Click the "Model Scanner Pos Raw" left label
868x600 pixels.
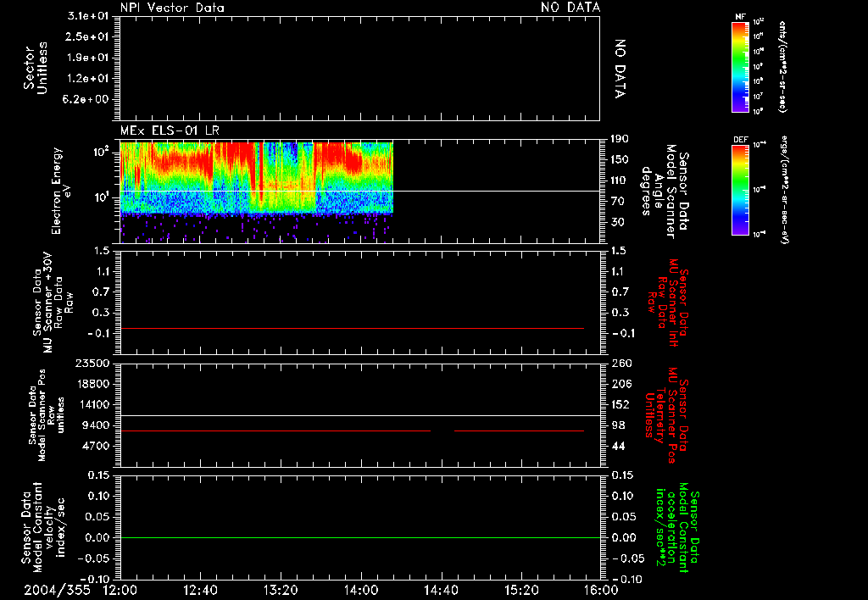pos(47,415)
